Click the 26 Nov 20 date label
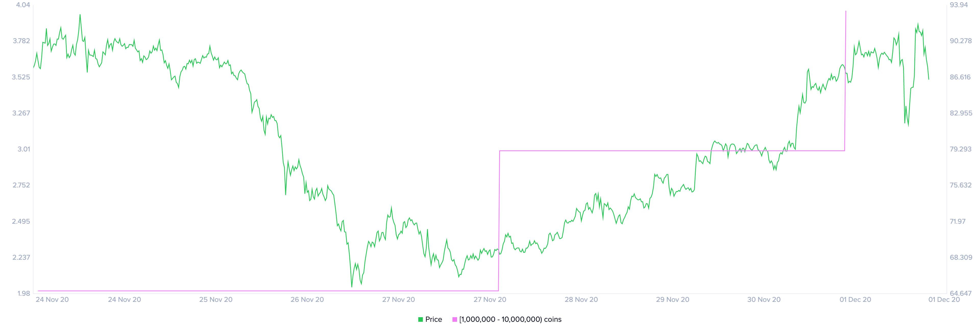 (x=307, y=300)
